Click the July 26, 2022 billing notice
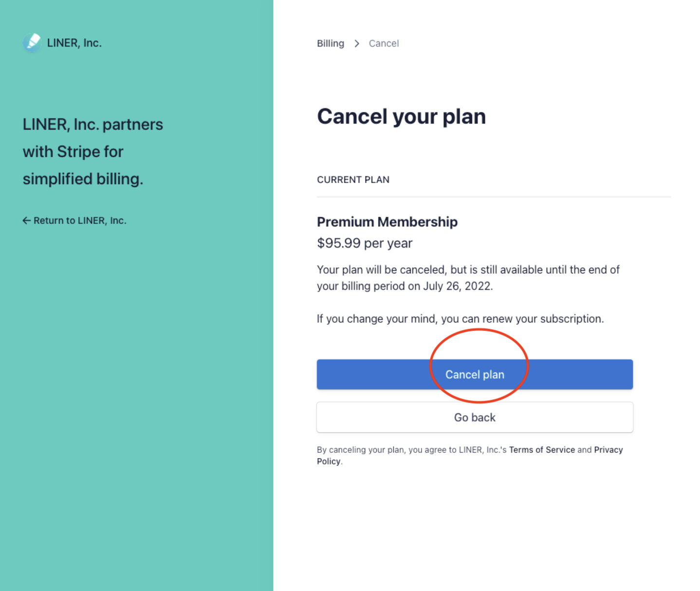Viewport: 700px width, 591px height. pos(468,277)
